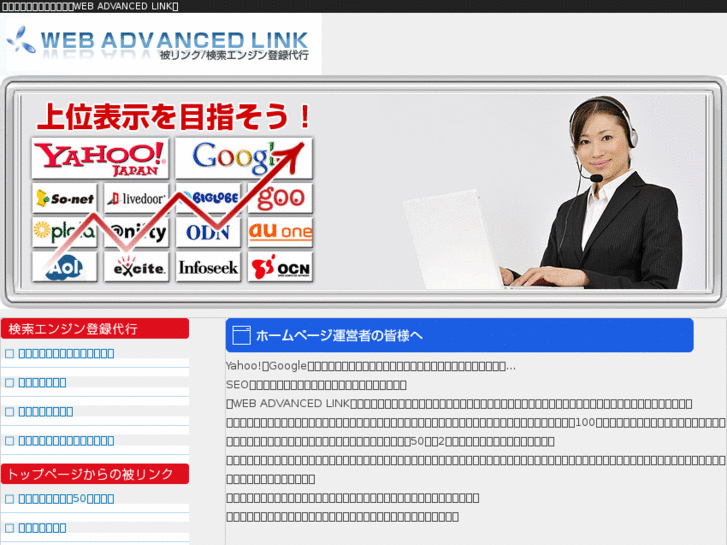The width and height of the screenshot is (727, 545).
Task: Open the first link under 検索エンジン登録代行
Action: [66, 353]
